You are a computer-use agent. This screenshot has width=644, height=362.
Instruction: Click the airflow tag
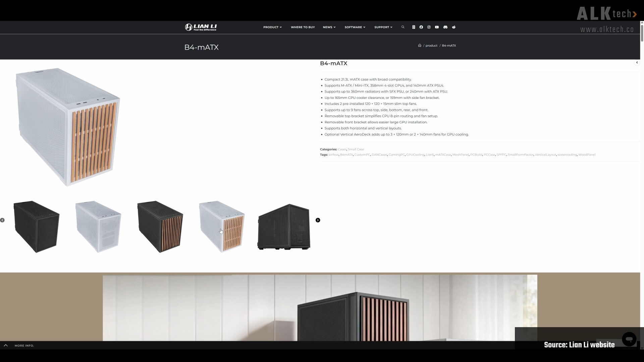pyautogui.click(x=333, y=155)
